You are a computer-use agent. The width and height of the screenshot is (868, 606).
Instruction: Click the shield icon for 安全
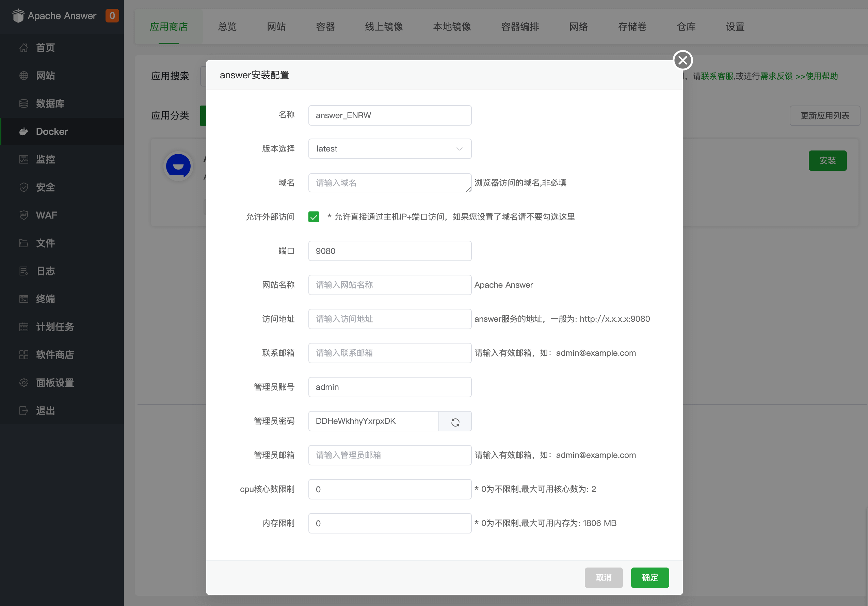(24, 187)
